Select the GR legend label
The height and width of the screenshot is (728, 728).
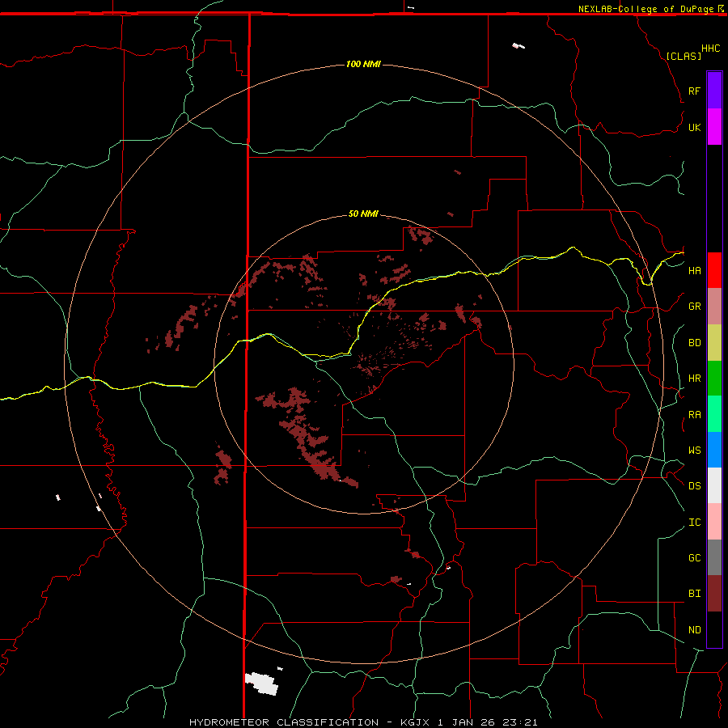[694, 307]
